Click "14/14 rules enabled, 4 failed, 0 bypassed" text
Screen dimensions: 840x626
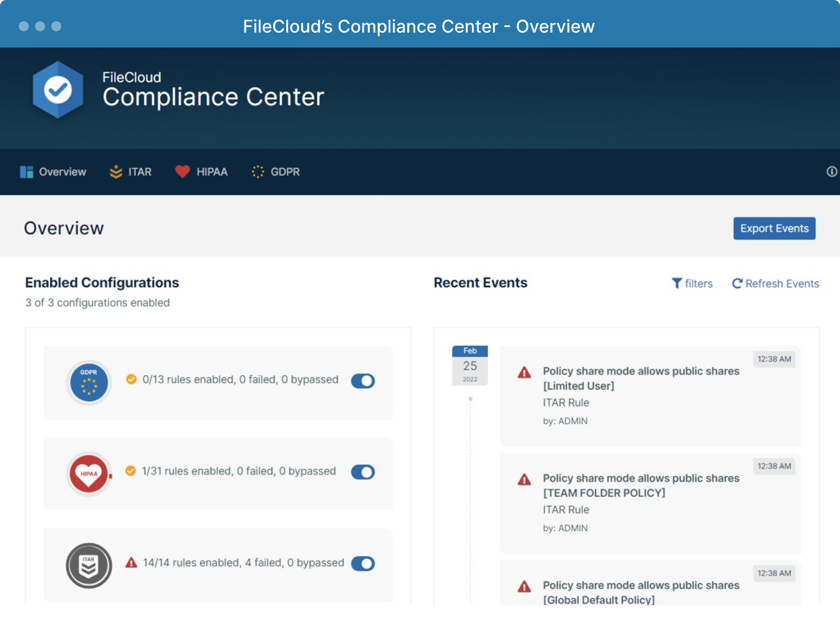tap(244, 563)
